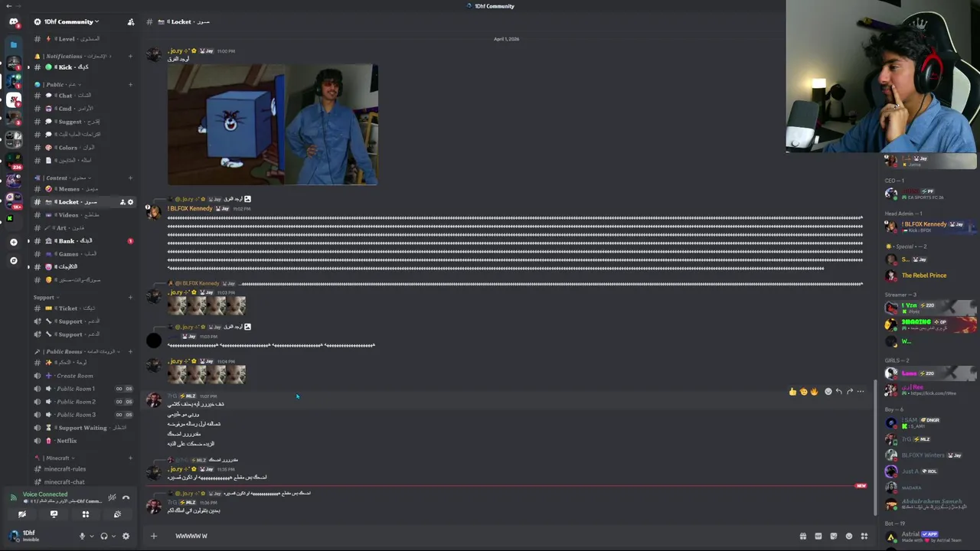Screen dimensions: 980x551
Task: Join Netflix voice channel
Action: pyautogui.click(x=83, y=440)
